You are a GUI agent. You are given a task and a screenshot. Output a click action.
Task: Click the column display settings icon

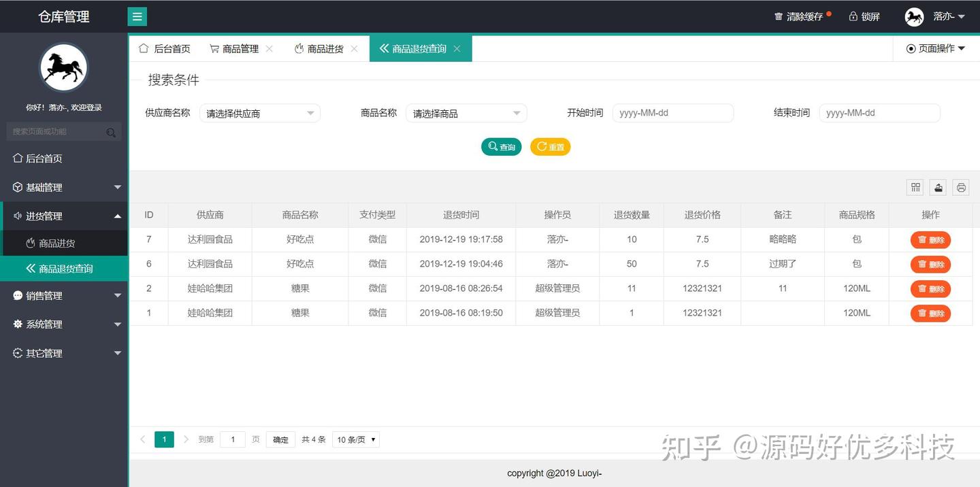click(x=915, y=187)
